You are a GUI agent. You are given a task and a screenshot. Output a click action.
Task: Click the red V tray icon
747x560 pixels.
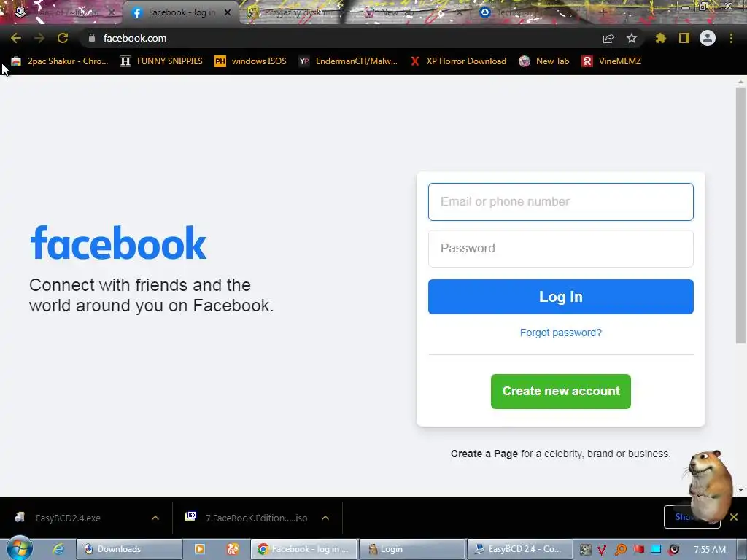[602, 550]
